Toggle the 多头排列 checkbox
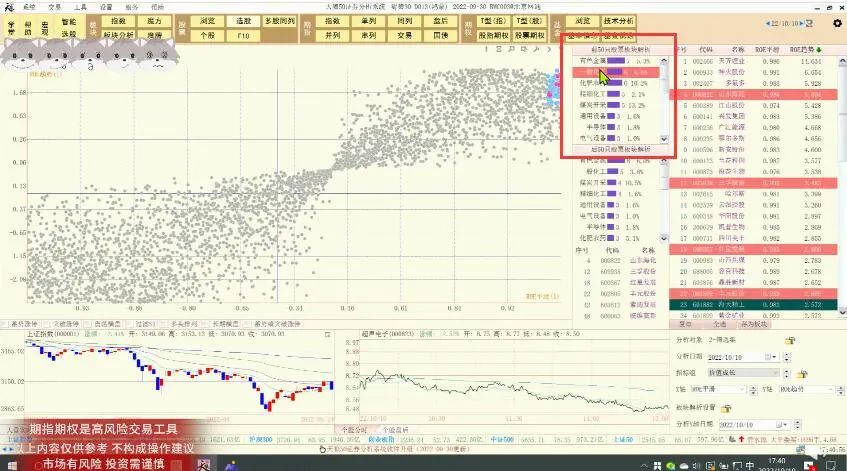Viewport: 847px width, 471px height. 165,324
